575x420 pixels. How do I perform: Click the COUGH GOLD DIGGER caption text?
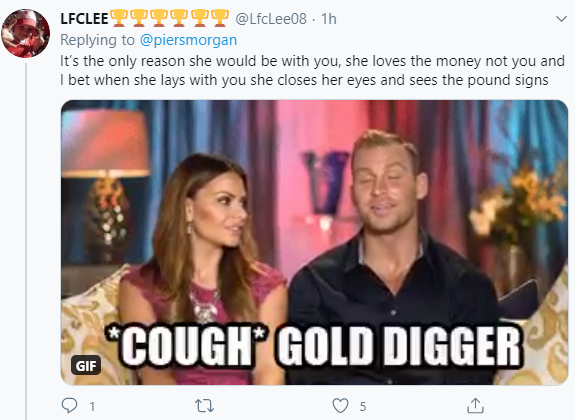pos(314,346)
